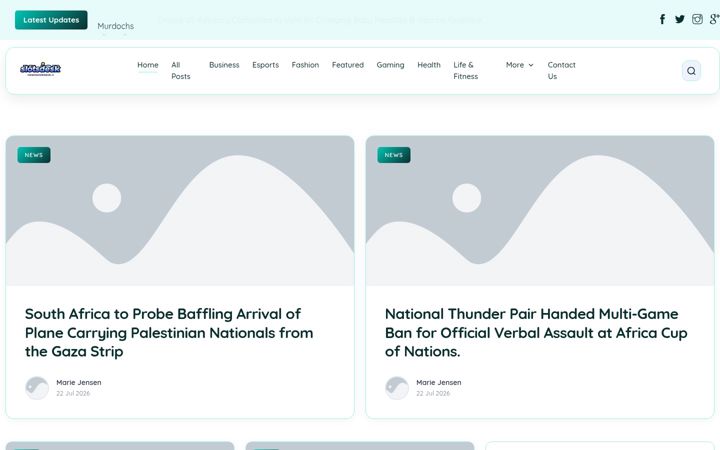
Task: Click Marie Jensen author name on National Thunder card
Action: [439, 382]
